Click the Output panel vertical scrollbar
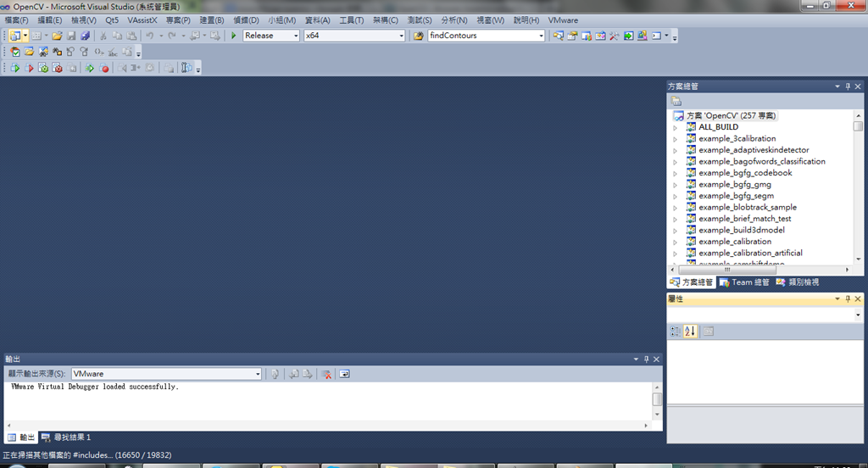Image resolution: width=868 pixels, height=468 pixels. coord(657,399)
